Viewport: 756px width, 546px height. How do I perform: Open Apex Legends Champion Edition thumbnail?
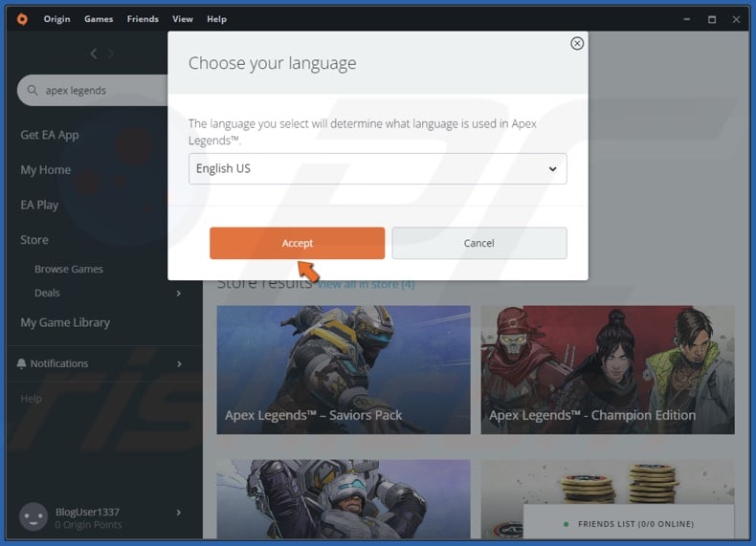pos(608,370)
